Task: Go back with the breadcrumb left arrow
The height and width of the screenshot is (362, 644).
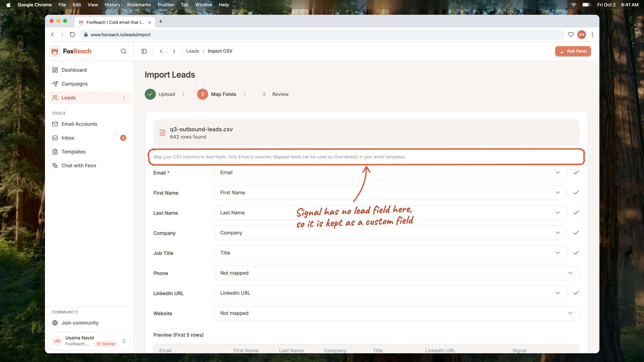Action: pyautogui.click(x=161, y=51)
